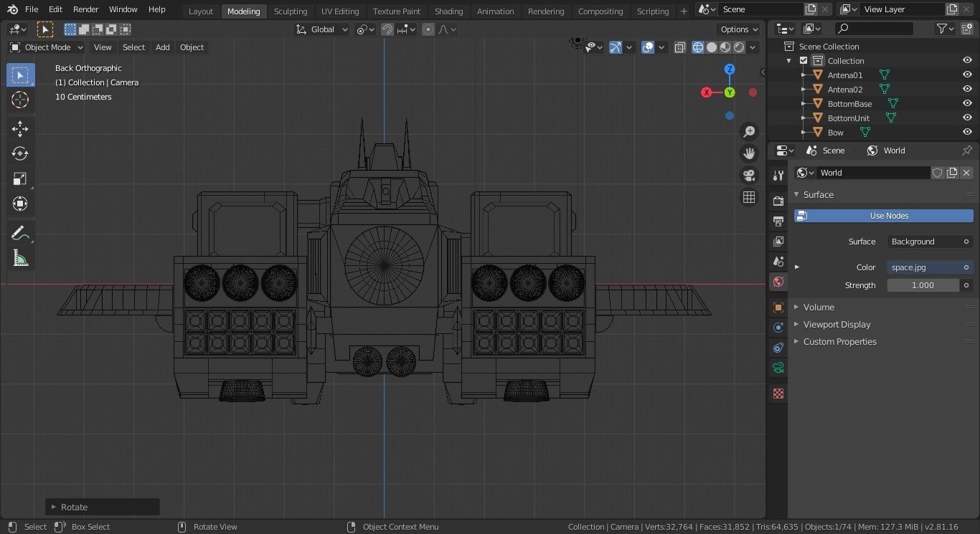Screen dimensions: 980x534
Task: Hide the Antena01 object
Action: point(967,75)
